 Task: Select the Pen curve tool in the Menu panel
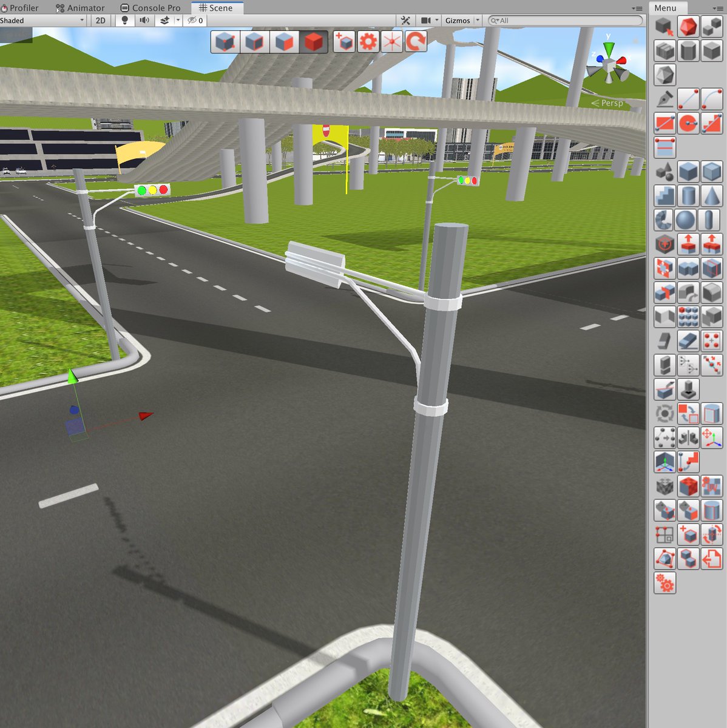pos(664,98)
